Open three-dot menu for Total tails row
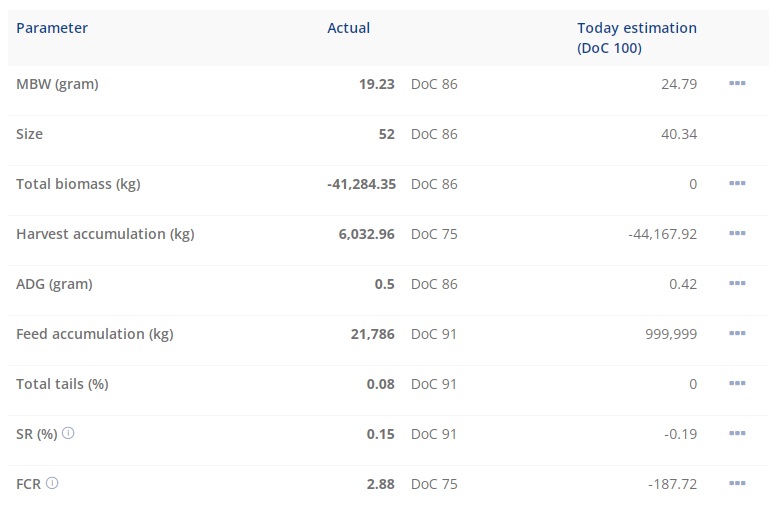The width and height of the screenshot is (769, 520). [x=738, y=384]
